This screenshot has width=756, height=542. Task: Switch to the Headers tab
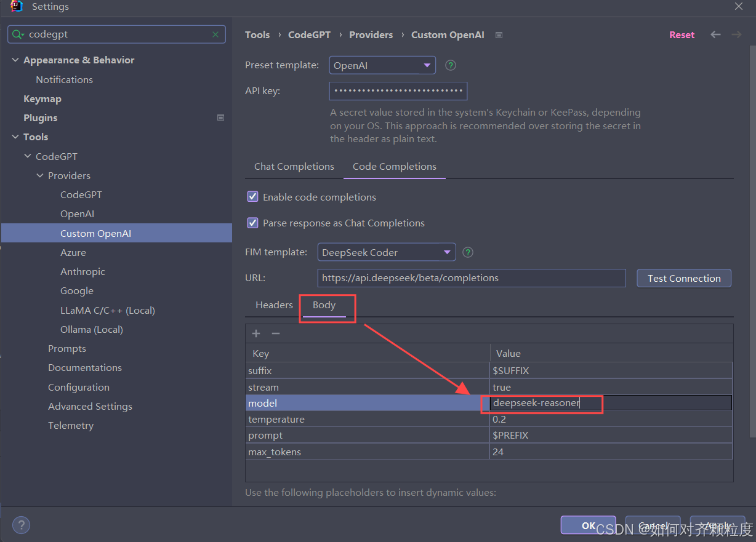275,305
